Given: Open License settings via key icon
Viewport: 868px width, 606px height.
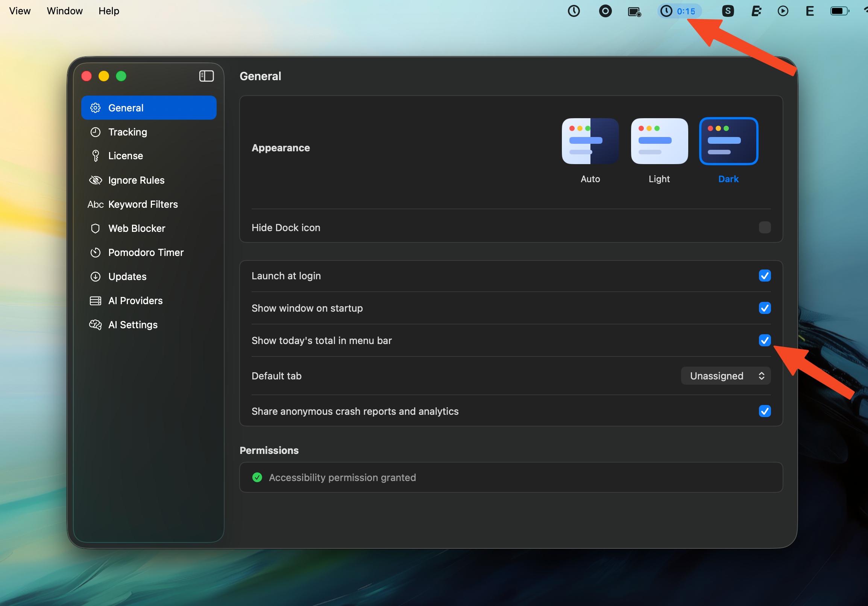Looking at the screenshot, I should pos(96,156).
